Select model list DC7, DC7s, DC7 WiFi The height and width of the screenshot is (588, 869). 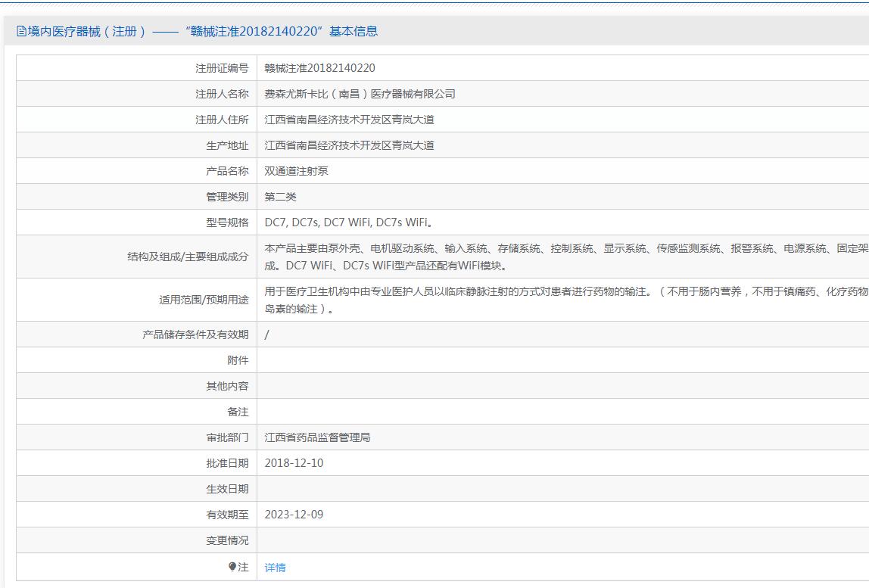point(349,222)
